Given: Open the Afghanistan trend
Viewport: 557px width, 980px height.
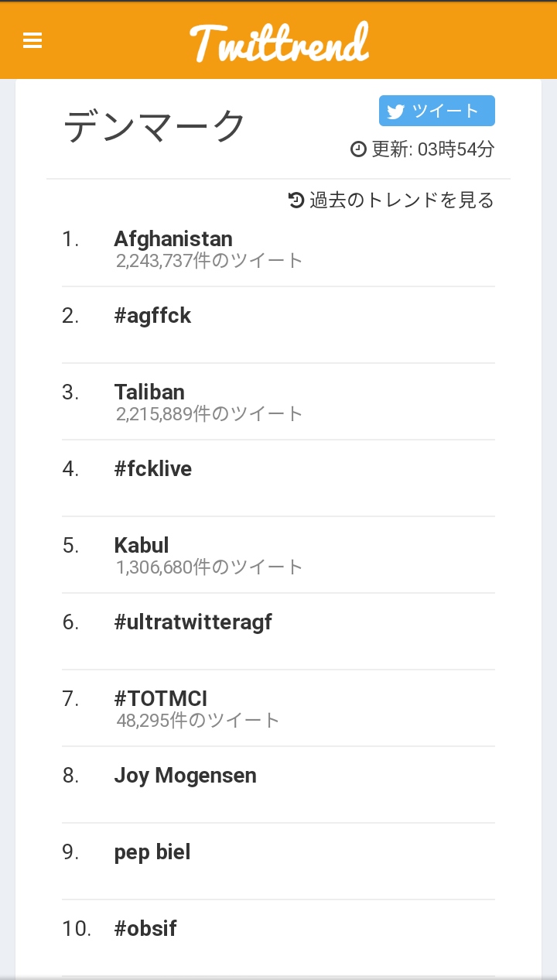Looking at the screenshot, I should click(x=173, y=238).
